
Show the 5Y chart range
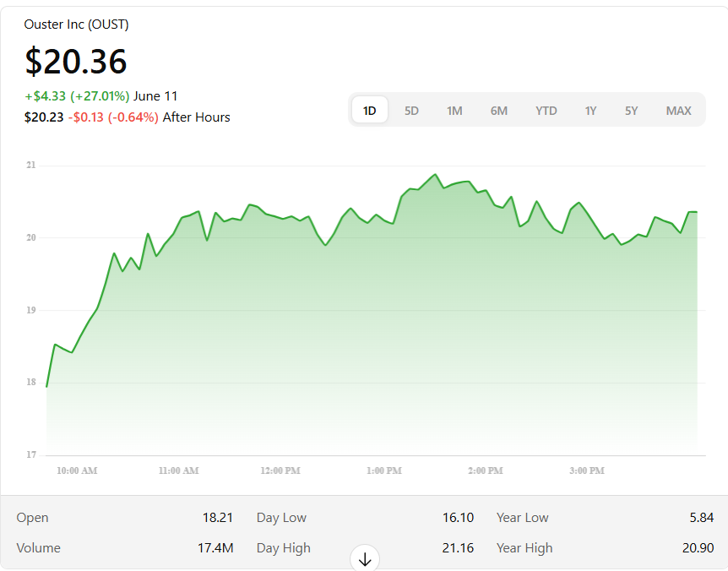pyautogui.click(x=632, y=111)
